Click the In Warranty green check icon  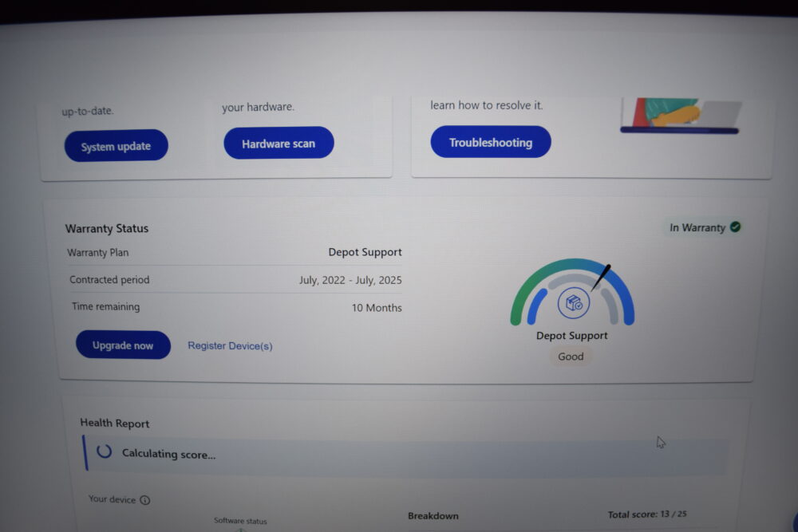tap(736, 227)
